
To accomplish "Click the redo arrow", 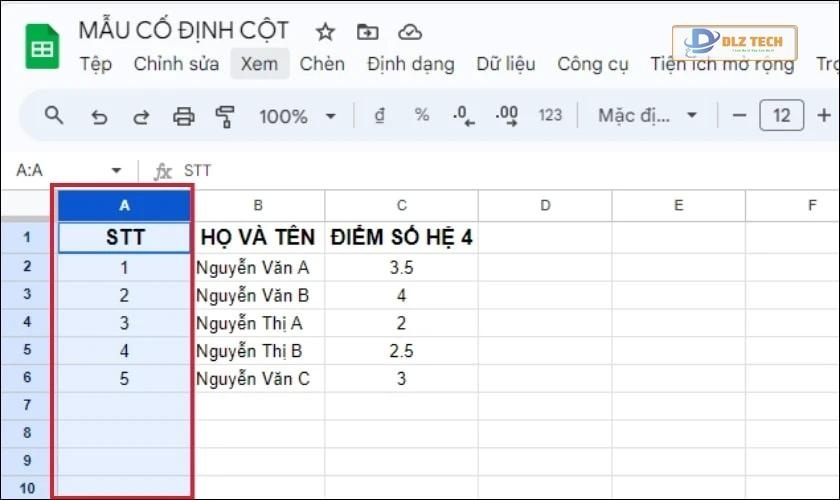I will pos(141,116).
